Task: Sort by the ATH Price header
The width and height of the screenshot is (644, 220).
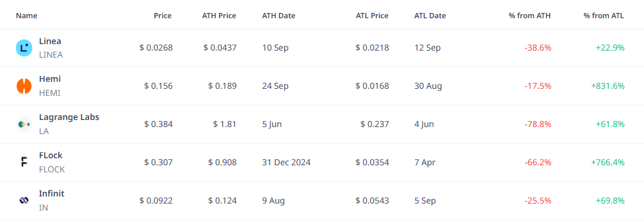Action: tap(219, 16)
